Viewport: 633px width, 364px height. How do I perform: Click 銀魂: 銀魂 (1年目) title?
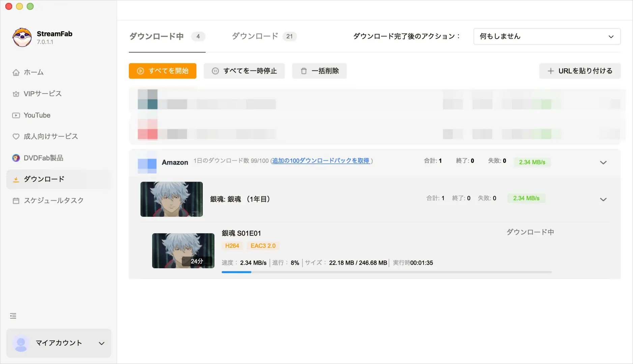click(240, 199)
